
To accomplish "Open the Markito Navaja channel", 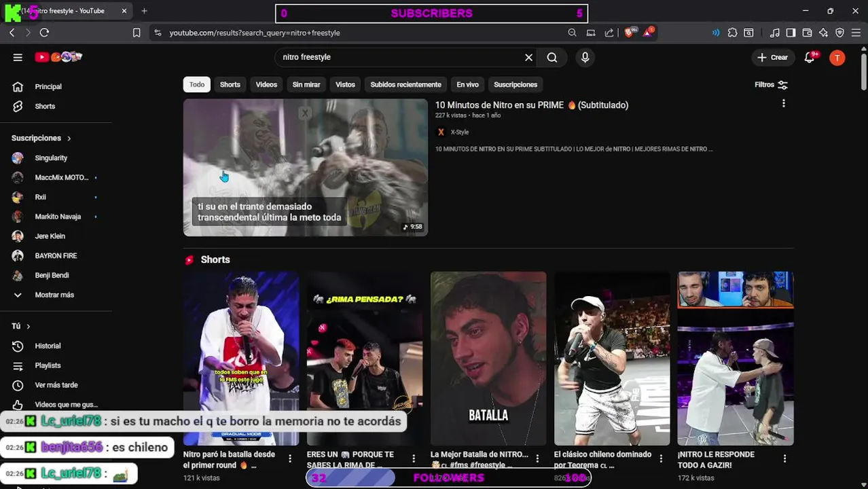I will click(56, 217).
